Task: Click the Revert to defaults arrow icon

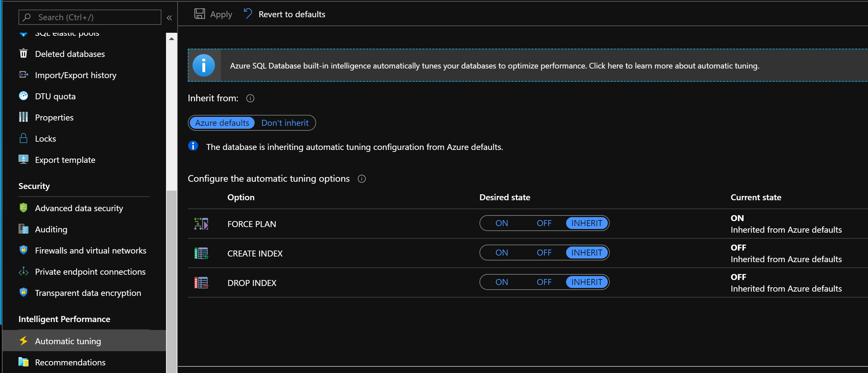Action: [x=248, y=14]
